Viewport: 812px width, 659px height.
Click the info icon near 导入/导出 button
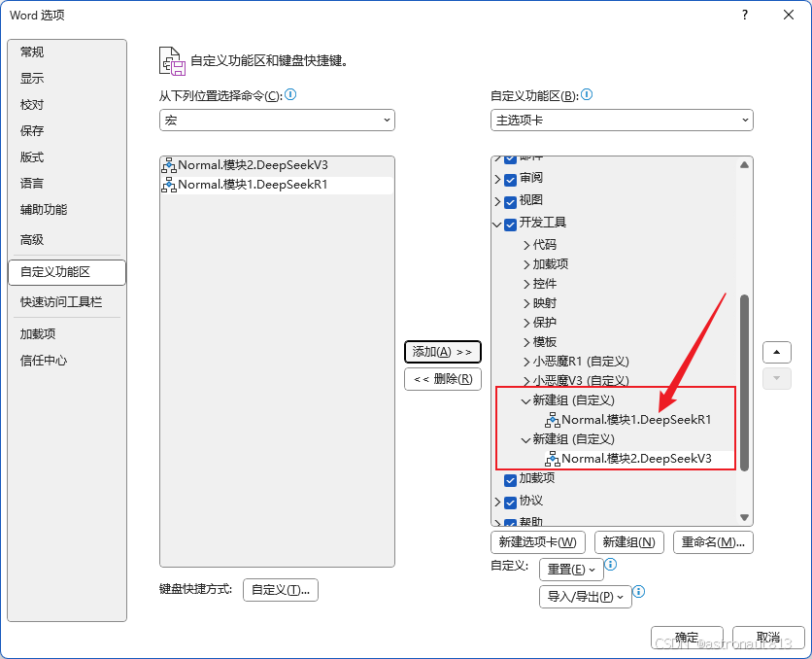(641, 591)
